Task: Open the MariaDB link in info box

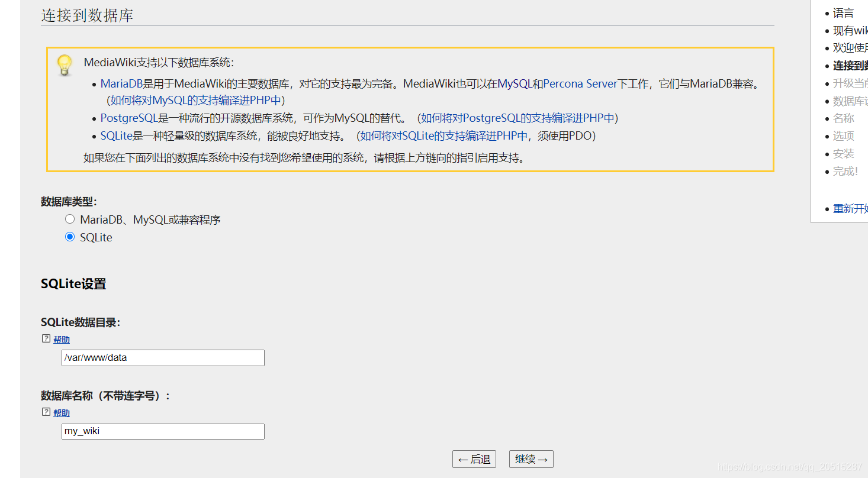Action: [x=122, y=84]
